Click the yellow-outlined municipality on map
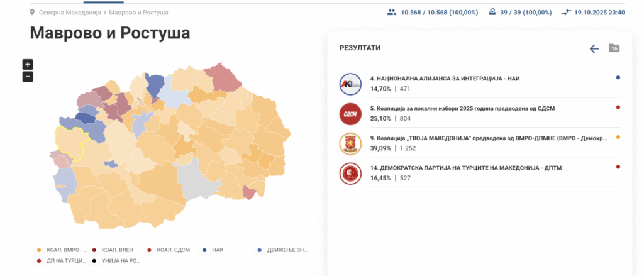Image resolution: width=644 pixels, height=276 pixels. pyautogui.click(x=70, y=140)
